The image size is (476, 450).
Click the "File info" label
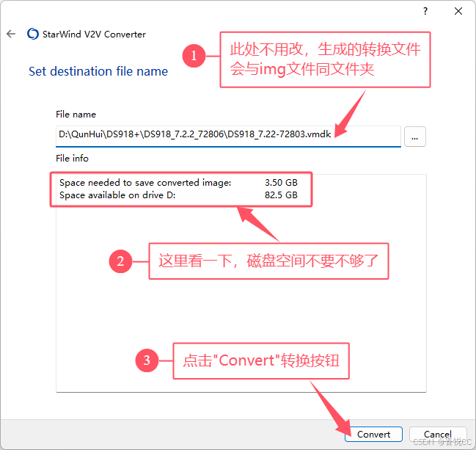coord(73,159)
